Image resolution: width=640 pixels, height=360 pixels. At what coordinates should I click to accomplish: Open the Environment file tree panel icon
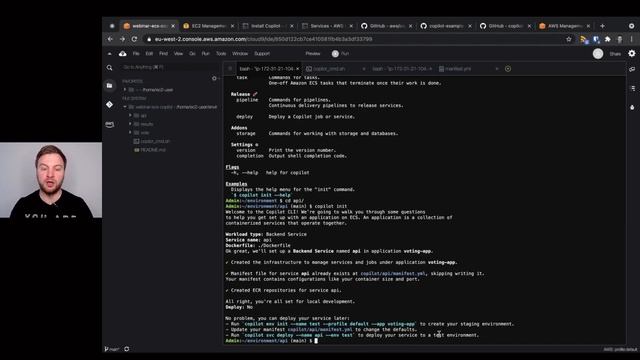[x=109, y=85]
